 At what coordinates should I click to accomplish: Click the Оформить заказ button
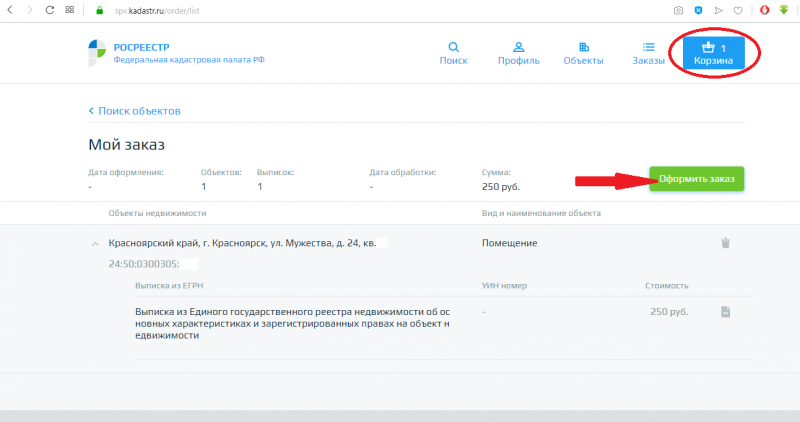[696, 179]
